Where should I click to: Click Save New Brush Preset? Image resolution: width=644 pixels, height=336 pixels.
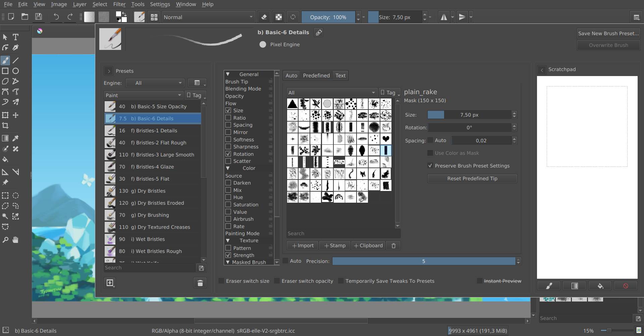pos(608,33)
